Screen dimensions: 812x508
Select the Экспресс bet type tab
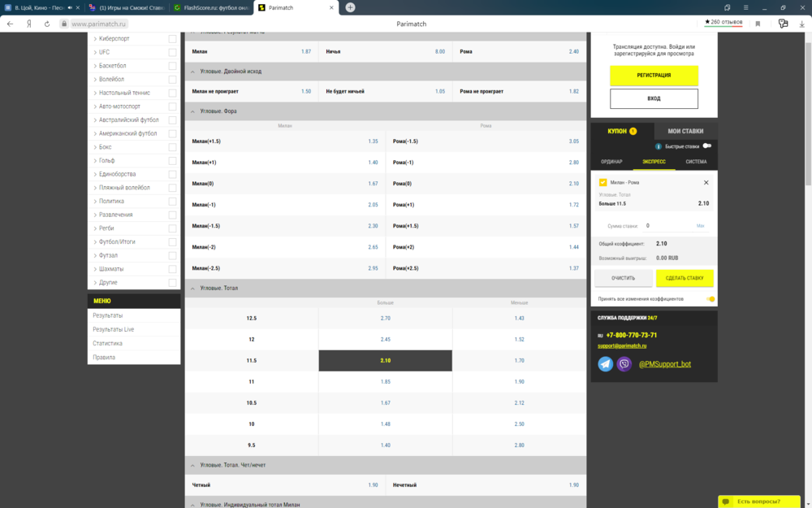[654, 162]
